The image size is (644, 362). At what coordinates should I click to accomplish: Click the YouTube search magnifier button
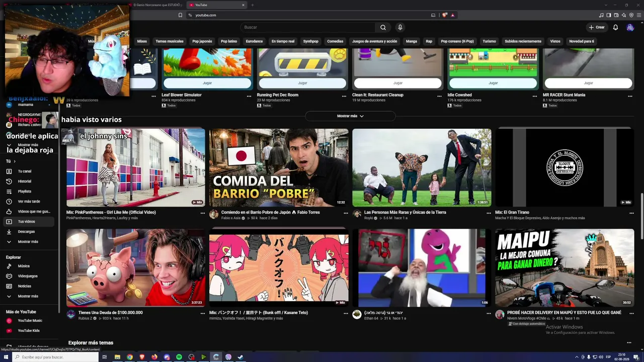click(383, 27)
